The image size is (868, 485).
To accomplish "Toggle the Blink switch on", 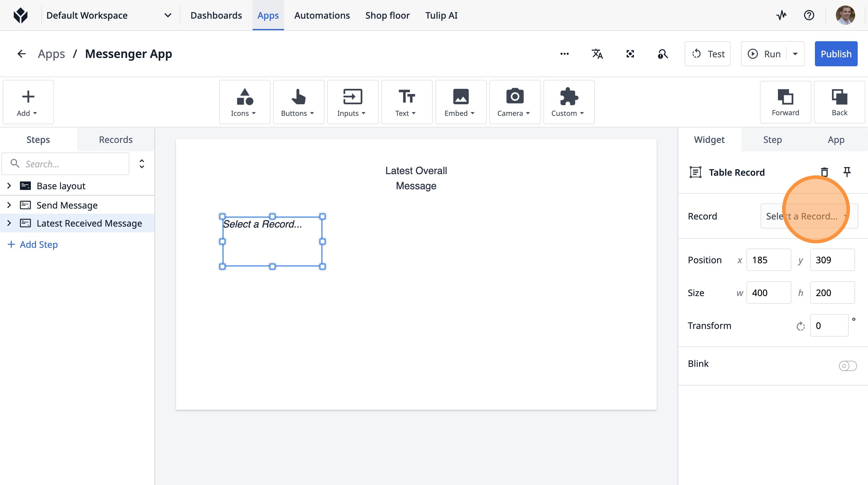I will 847,366.
